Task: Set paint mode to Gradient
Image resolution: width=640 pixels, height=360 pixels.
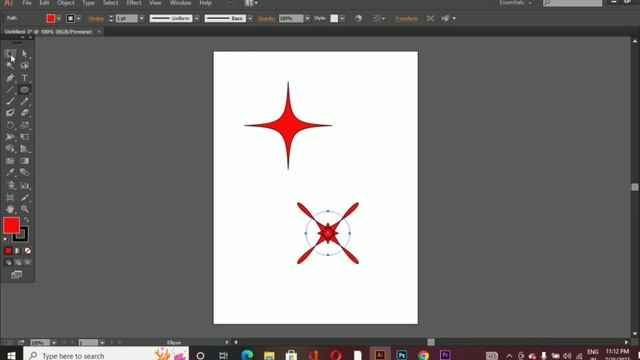Action: click(18, 251)
